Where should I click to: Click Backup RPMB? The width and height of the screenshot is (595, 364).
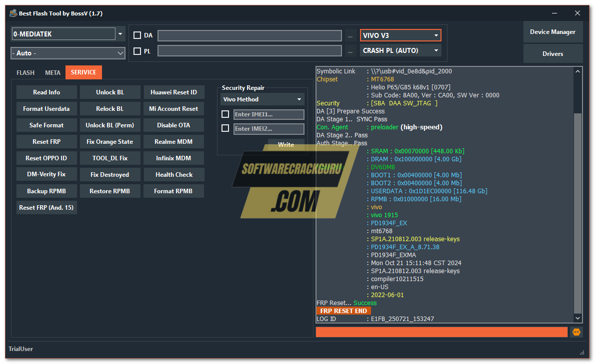coord(46,191)
